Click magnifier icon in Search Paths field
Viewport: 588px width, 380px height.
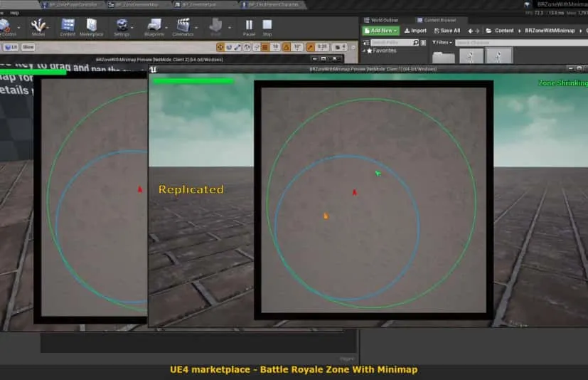tap(415, 43)
